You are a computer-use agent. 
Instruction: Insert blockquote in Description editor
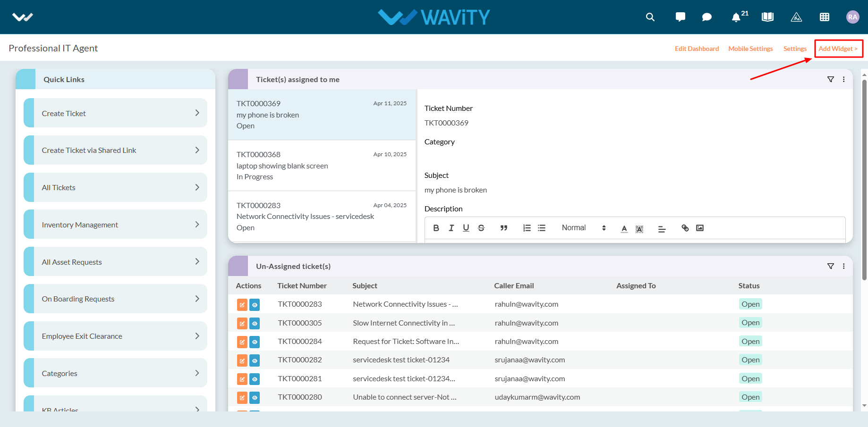click(x=504, y=228)
